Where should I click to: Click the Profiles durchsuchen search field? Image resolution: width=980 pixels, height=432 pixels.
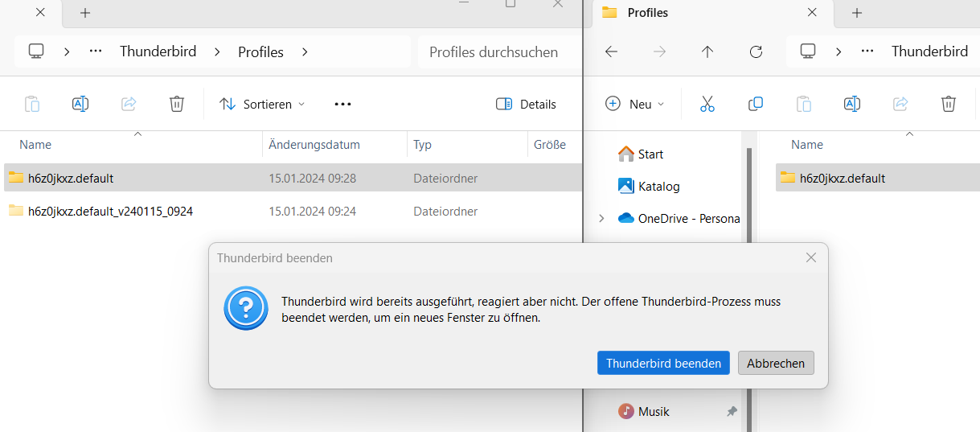tap(494, 51)
